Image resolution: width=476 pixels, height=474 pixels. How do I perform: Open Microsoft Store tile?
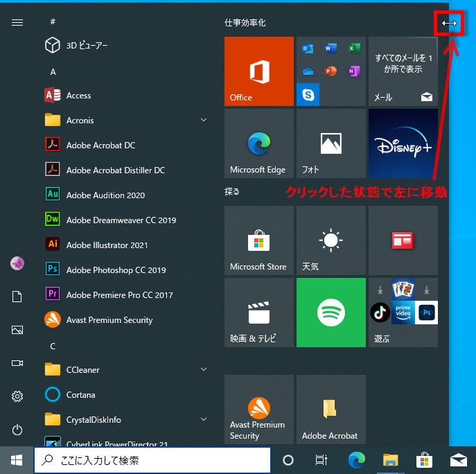[x=259, y=240]
